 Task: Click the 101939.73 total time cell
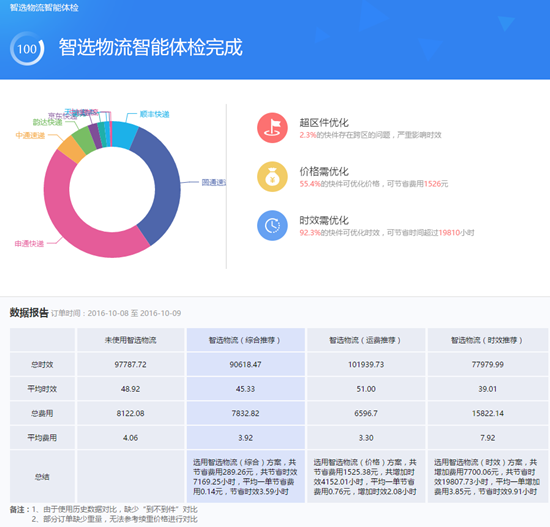point(366,365)
